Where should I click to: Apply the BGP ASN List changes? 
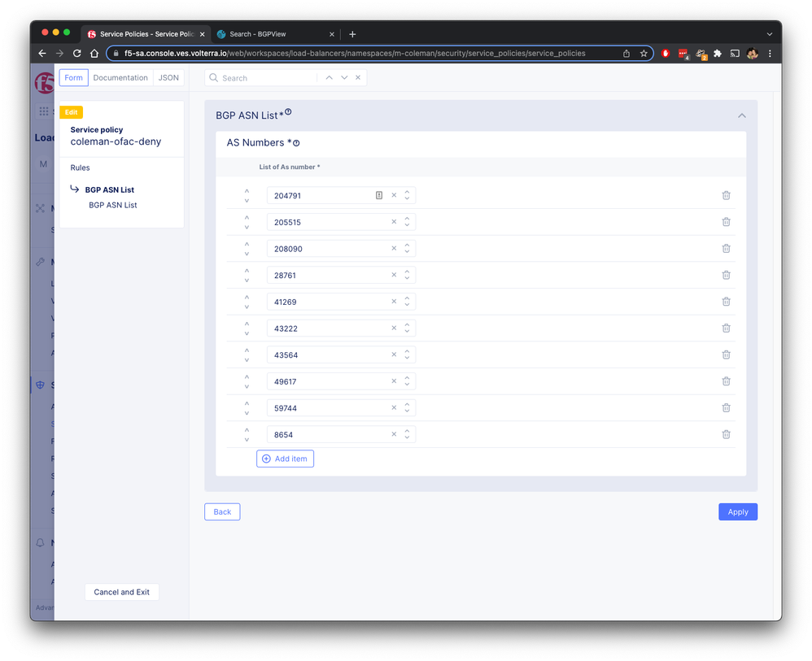pos(738,512)
